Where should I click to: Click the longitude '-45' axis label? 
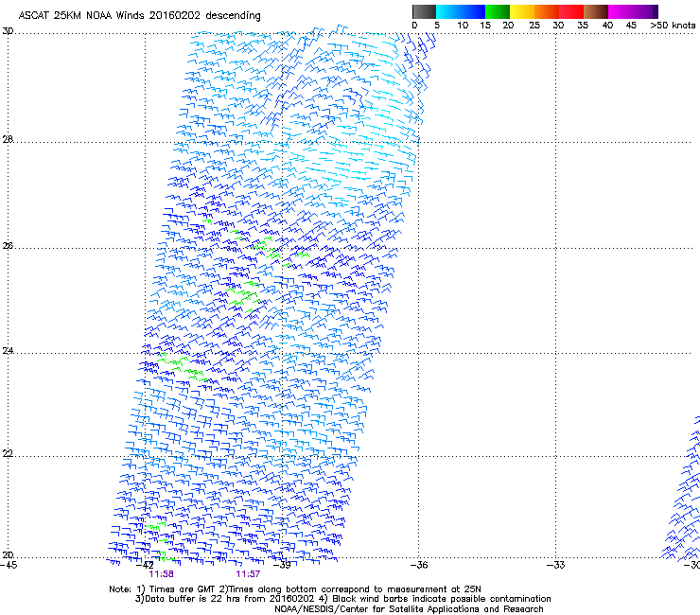pyautogui.click(x=8, y=565)
